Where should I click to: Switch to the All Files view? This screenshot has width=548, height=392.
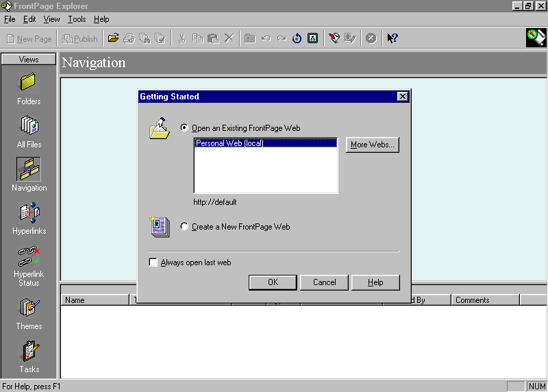(29, 132)
